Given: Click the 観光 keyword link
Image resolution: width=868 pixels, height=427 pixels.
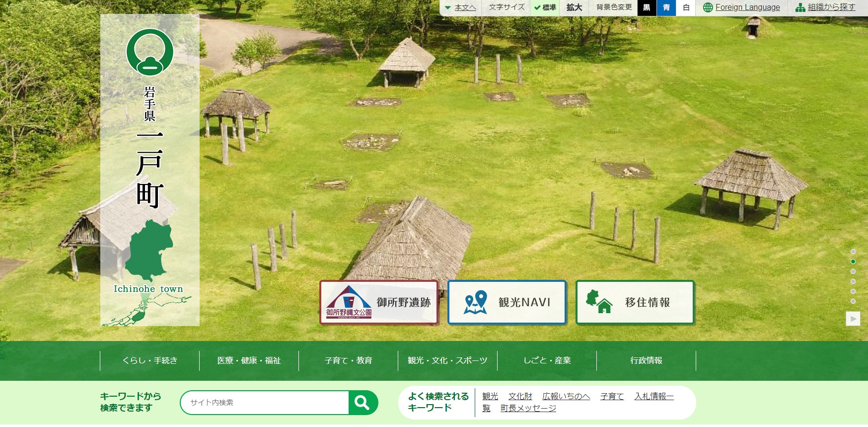Looking at the screenshot, I should tap(490, 396).
